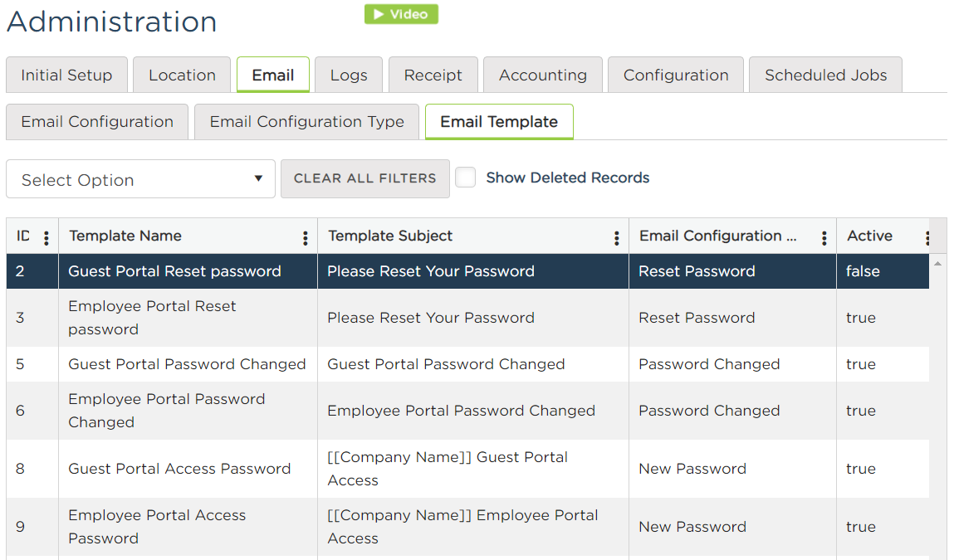Play the green Video tutorial button

click(x=401, y=14)
